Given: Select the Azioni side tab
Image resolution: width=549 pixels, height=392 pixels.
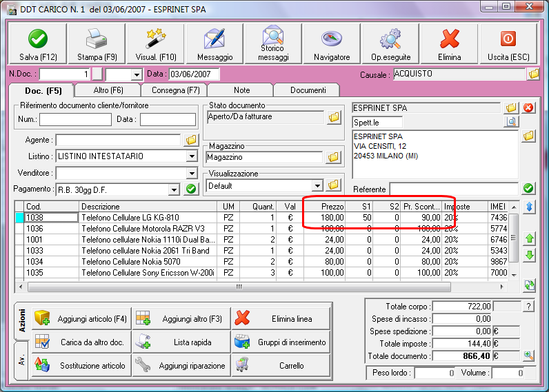Looking at the screenshot, I should click(x=22, y=320).
